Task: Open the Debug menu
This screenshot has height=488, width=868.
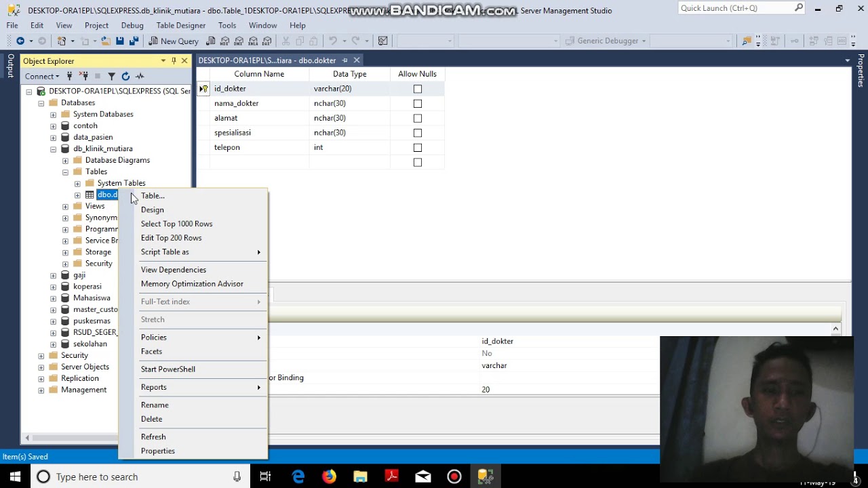Action: pos(132,25)
